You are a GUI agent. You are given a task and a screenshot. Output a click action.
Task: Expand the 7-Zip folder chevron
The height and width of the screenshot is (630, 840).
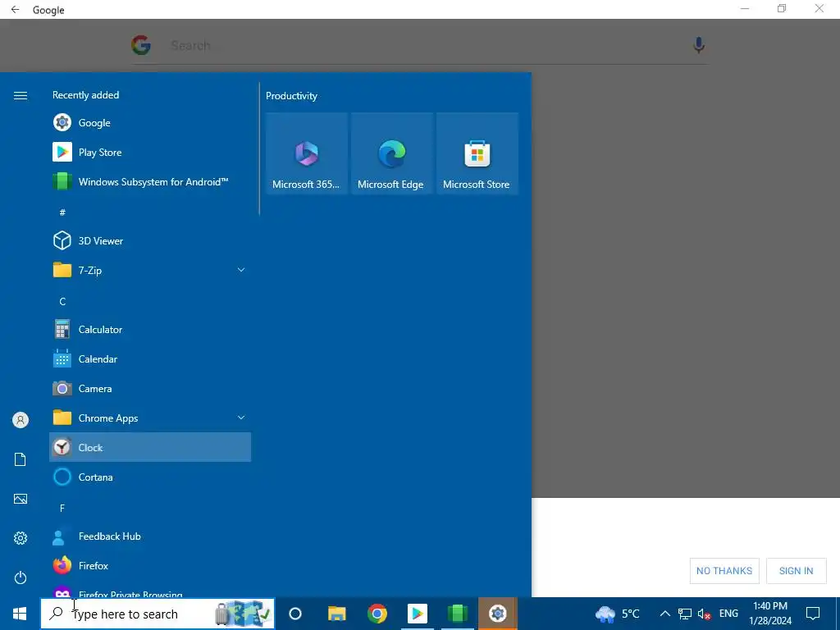pos(241,270)
